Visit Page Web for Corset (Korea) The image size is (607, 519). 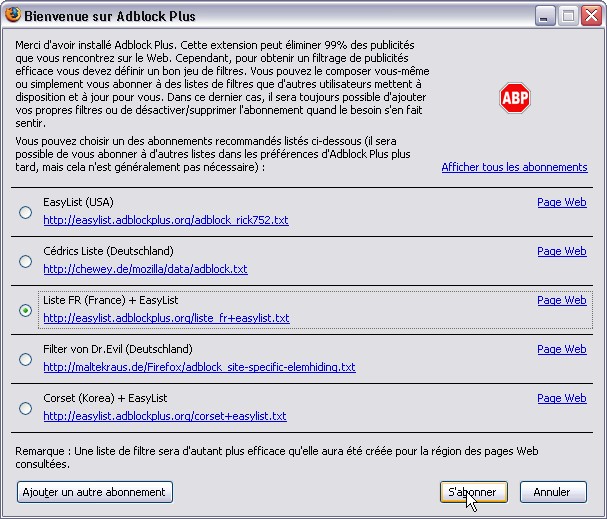point(562,398)
